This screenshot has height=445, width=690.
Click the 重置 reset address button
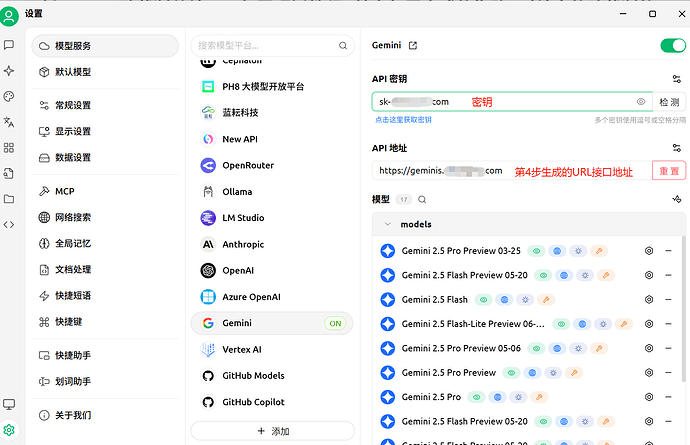pos(669,171)
